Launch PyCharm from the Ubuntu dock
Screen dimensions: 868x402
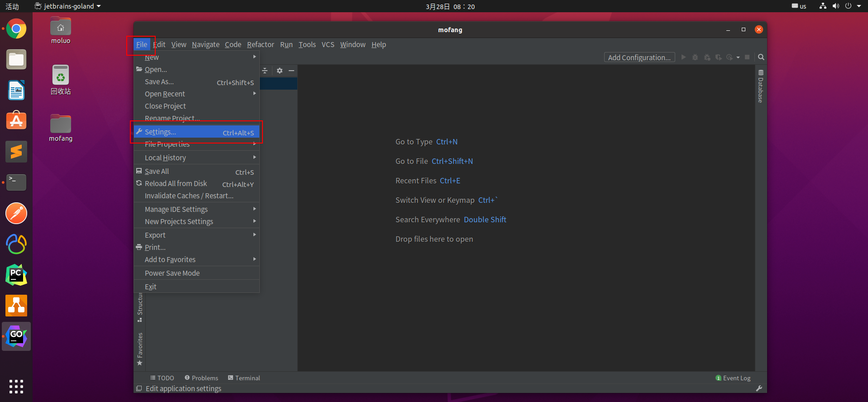[x=16, y=275]
